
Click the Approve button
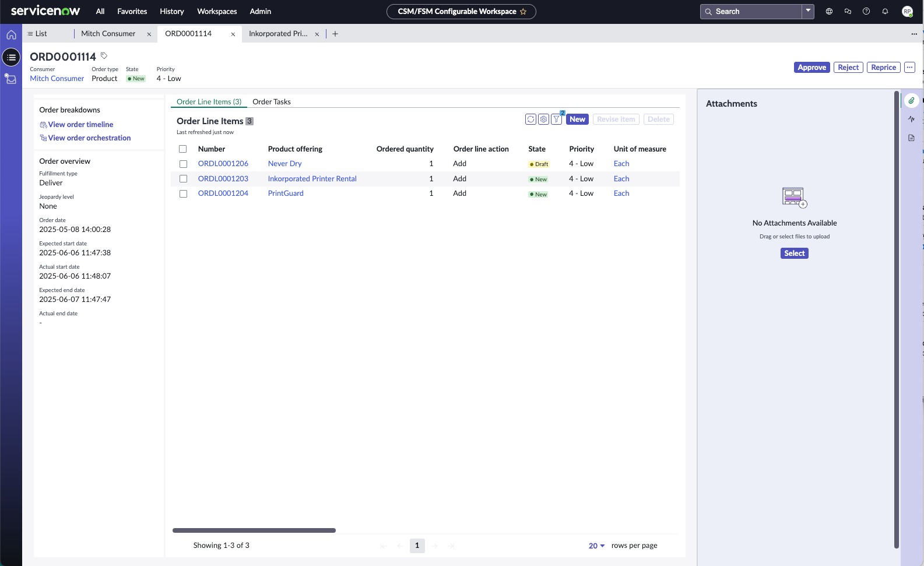tap(811, 67)
